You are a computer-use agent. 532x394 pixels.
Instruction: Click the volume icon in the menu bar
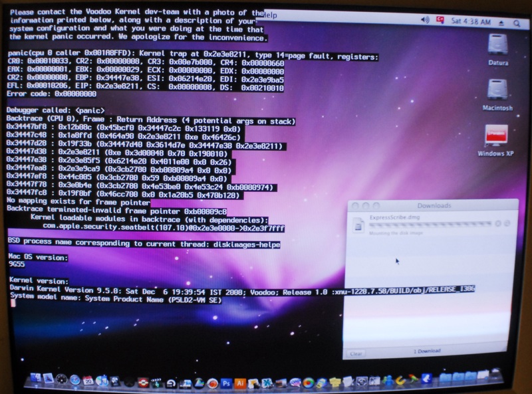(x=425, y=20)
